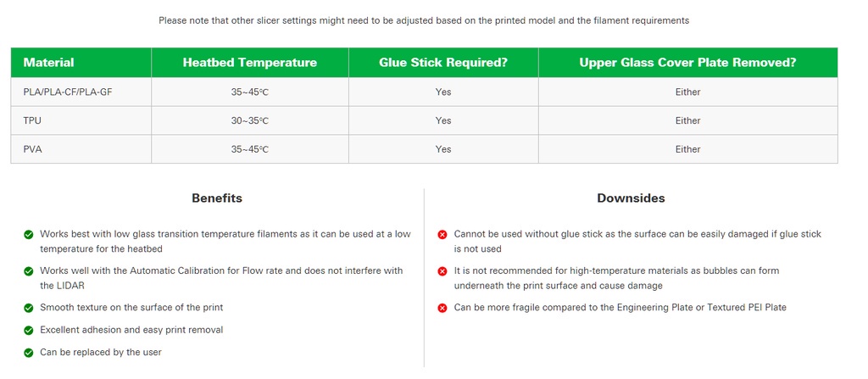Click the check icon beside 'Can be replaced by the user'
The image size is (868, 379).
click(x=29, y=353)
